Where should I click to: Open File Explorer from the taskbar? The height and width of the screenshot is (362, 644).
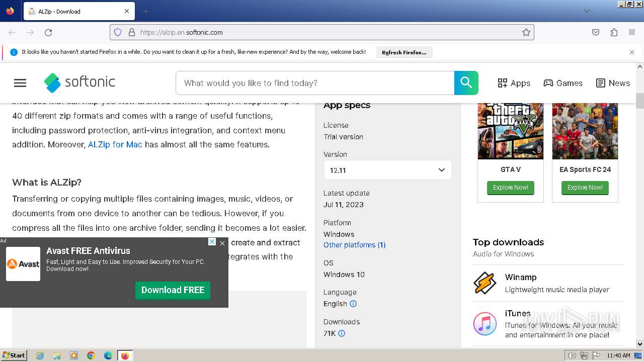pyautogui.click(x=57, y=355)
